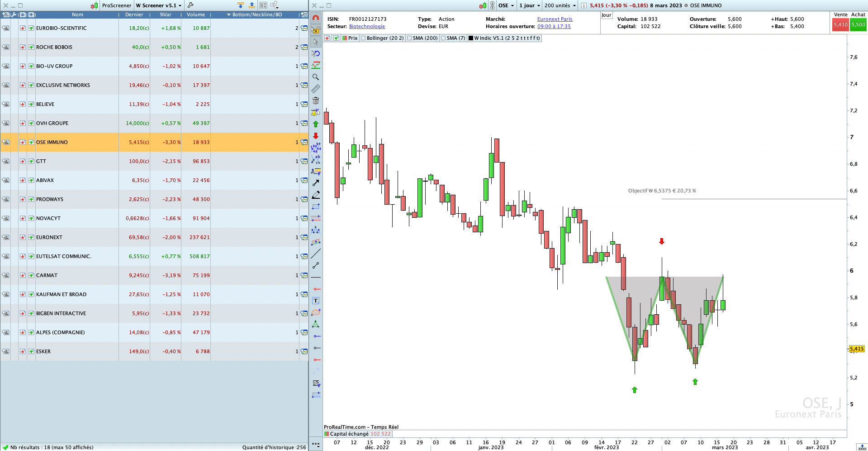The width and height of the screenshot is (868, 451).
Task: Click the trash can delete tool
Action: [x=316, y=101]
